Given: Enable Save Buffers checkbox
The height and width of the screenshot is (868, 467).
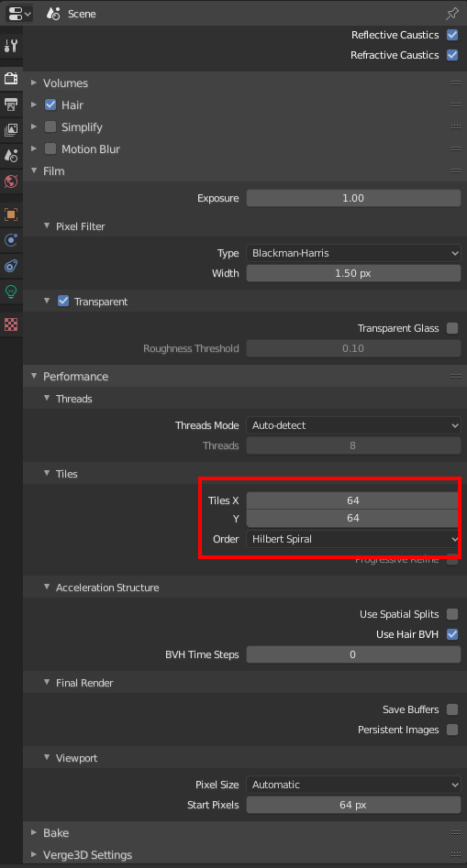Looking at the screenshot, I should [x=452, y=709].
